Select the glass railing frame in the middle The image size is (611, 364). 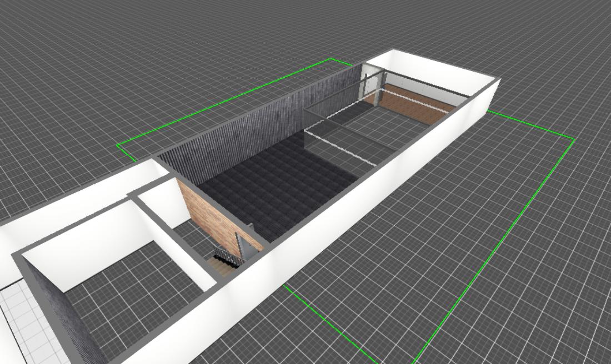[x=339, y=139]
